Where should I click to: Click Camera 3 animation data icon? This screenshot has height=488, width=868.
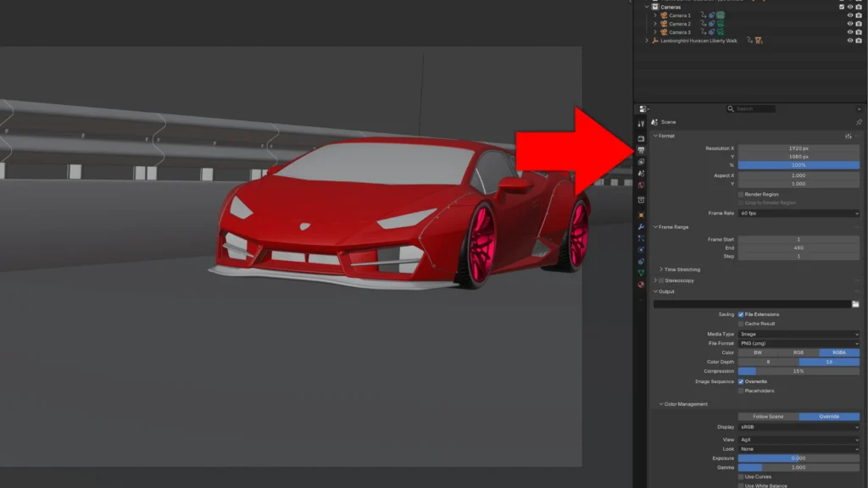click(703, 32)
